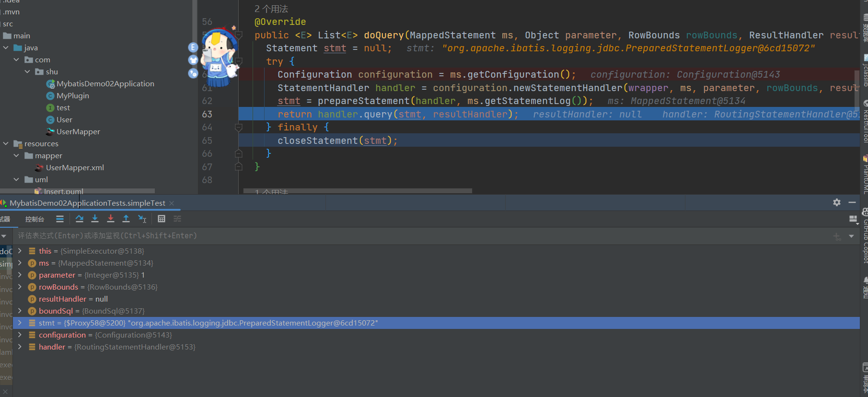Open the Evaluate Expression calculator icon

(162, 219)
